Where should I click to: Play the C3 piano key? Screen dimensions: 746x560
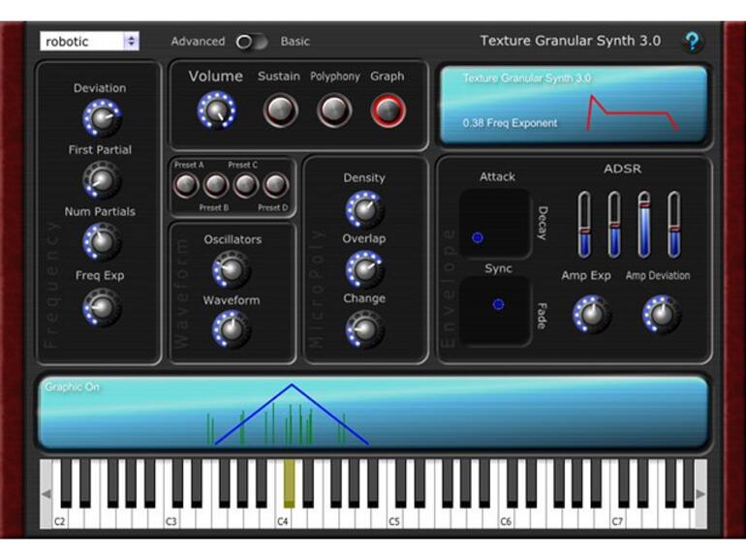(x=171, y=518)
